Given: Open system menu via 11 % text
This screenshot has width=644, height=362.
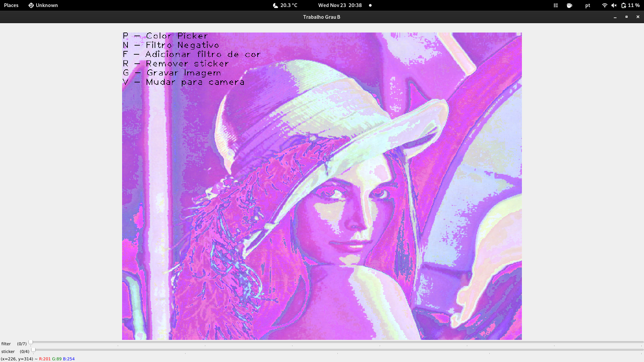Looking at the screenshot, I should pos(634,5).
